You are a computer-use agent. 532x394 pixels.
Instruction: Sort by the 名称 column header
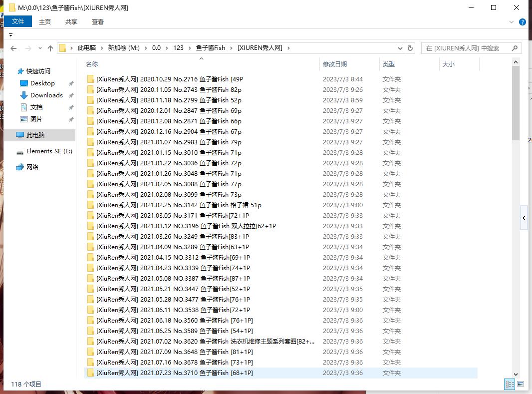tap(92, 64)
